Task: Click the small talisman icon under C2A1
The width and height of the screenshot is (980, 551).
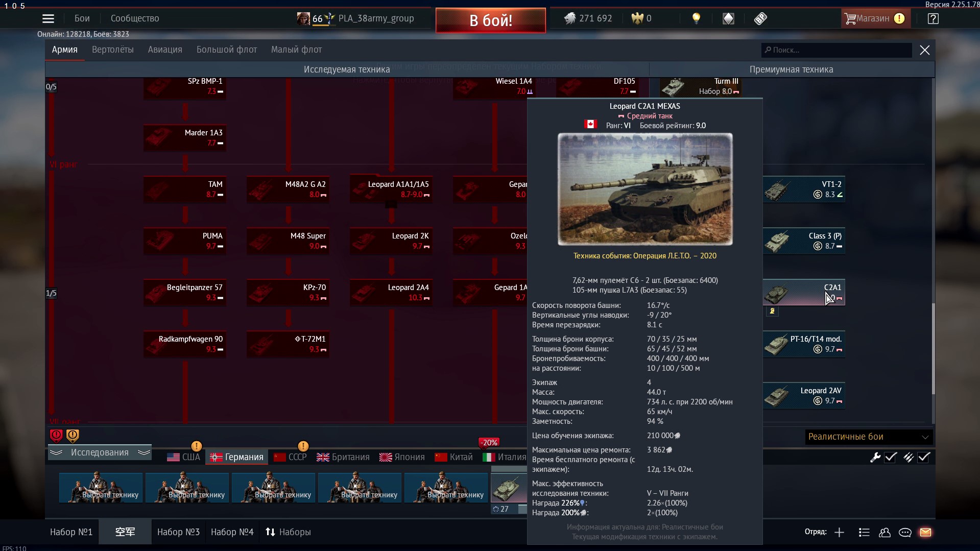Action: tap(772, 311)
